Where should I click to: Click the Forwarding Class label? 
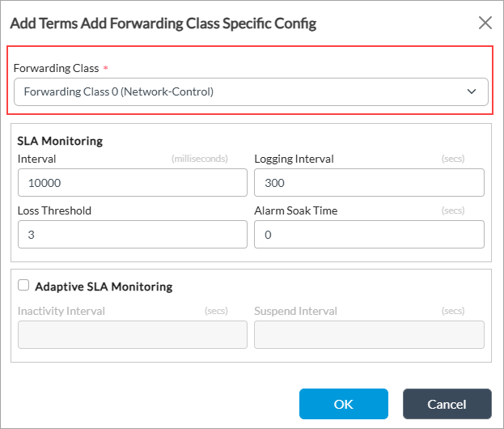click(x=56, y=68)
